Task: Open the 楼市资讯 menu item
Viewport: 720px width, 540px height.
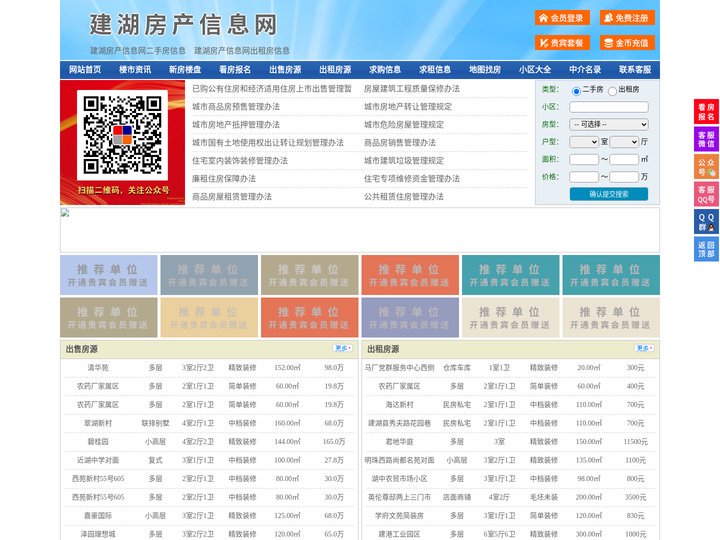Action: pyautogui.click(x=135, y=70)
